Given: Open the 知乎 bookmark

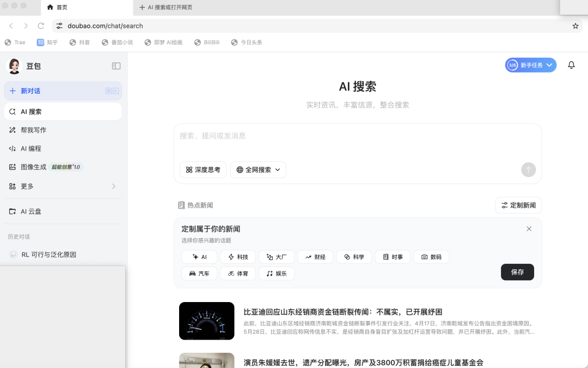Looking at the screenshot, I should (47, 43).
